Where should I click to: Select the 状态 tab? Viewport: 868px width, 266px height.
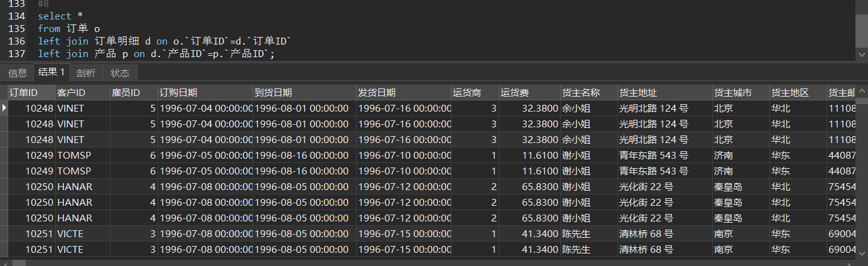(x=120, y=73)
